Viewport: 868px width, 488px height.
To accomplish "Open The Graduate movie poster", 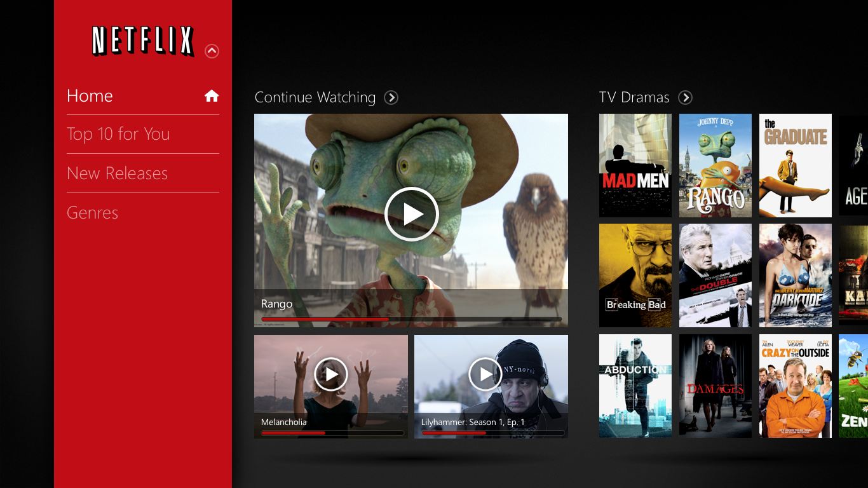I will 795,165.
